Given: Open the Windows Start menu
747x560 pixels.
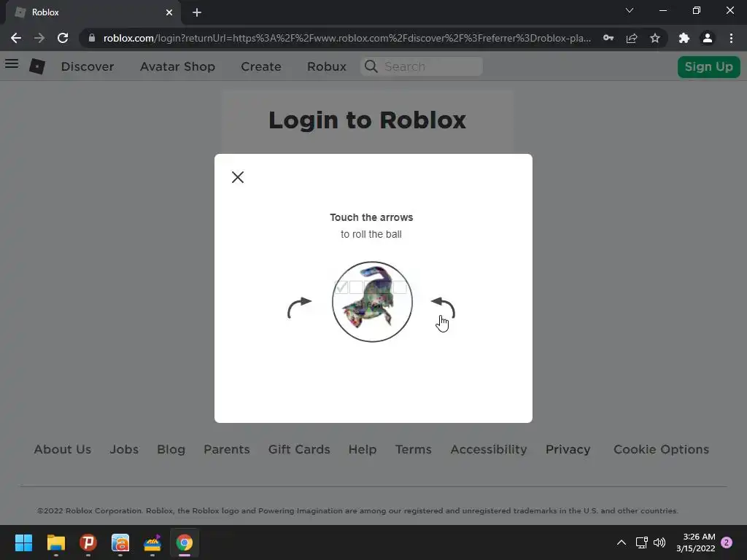Looking at the screenshot, I should (23, 542).
